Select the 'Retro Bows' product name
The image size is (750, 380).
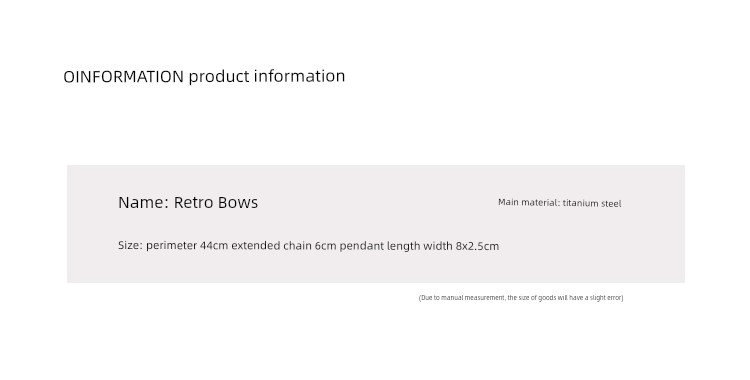[216, 202]
